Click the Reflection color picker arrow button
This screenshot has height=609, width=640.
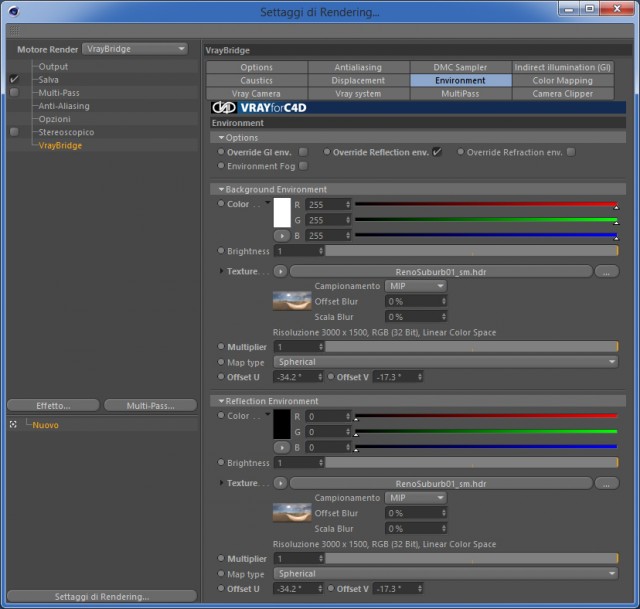[x=282, y=447]
